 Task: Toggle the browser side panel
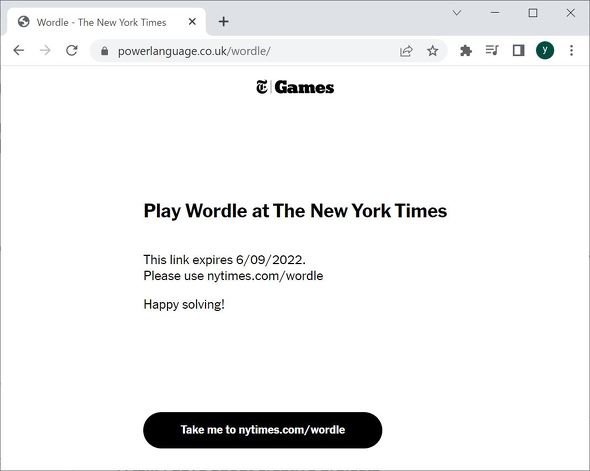coord(519,50)
